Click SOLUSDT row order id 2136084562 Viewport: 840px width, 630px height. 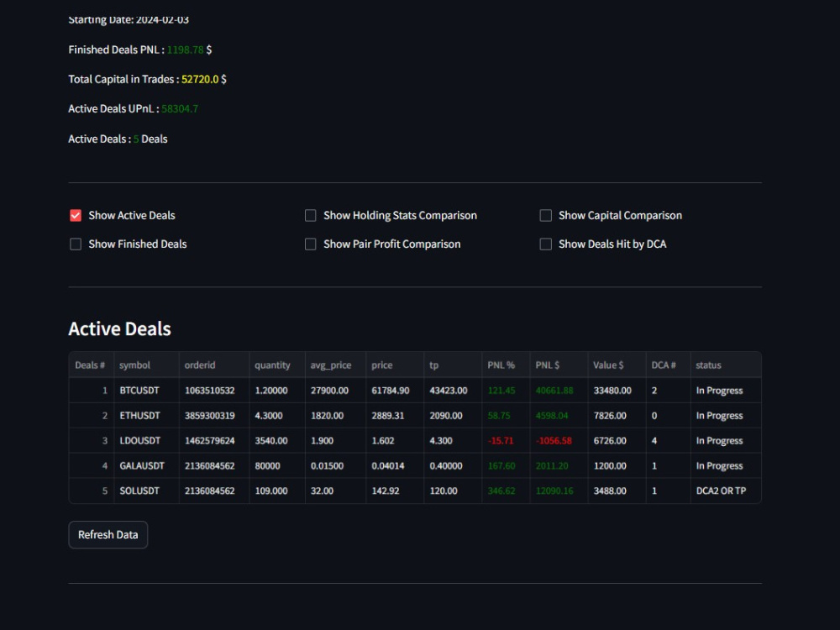pyautogui.click(x=213, y=491)
